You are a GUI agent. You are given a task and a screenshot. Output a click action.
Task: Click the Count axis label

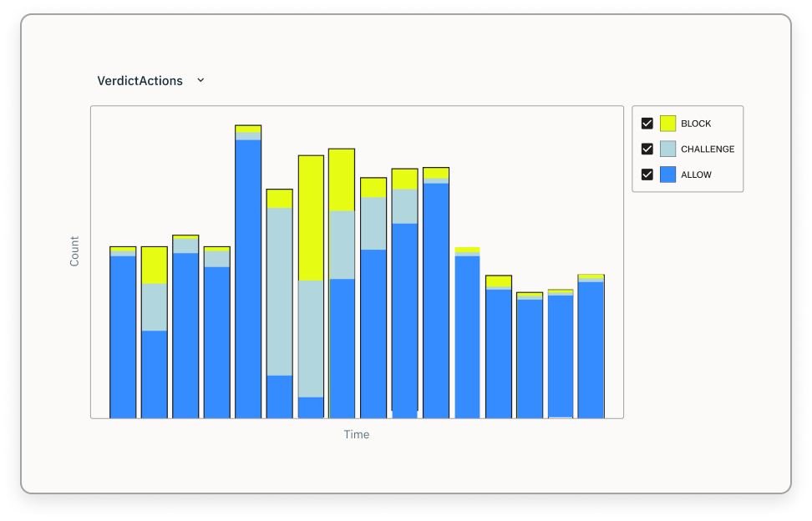point(74,249)
